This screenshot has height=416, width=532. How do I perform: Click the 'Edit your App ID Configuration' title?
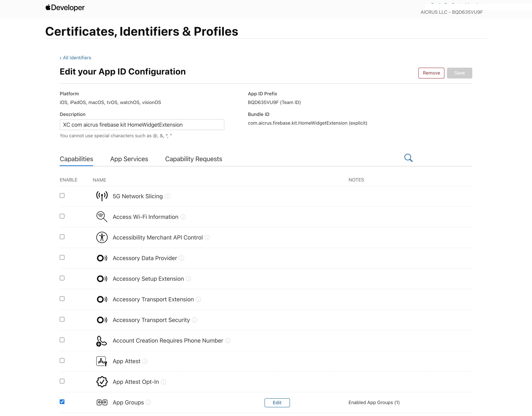pyautogui.click(x=123, y=72)
